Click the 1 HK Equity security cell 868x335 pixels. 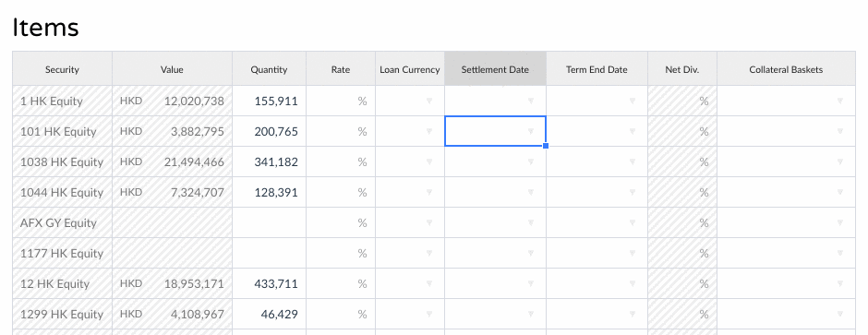pyautogui.click(x=62, y=102)
